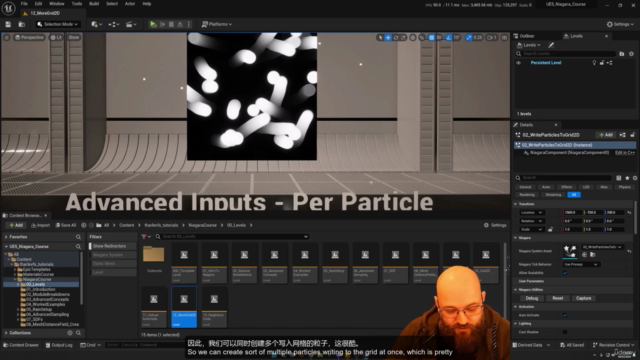Click the top-right Settings gear
This screenshot has height=360, width=640.
(620, 24)
